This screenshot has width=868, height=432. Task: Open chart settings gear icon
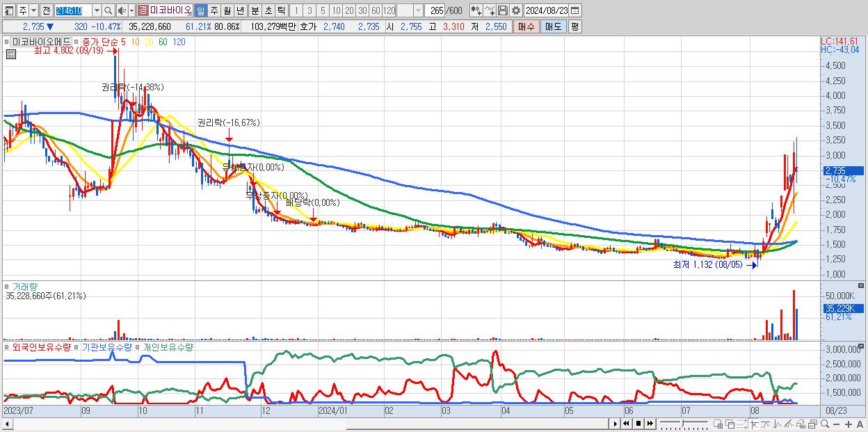pos(516,11)
